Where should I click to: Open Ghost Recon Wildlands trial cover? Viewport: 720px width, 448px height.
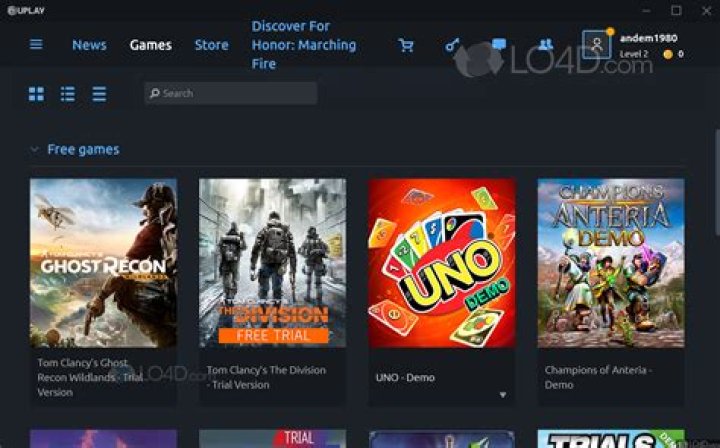(x=103, y=263)
